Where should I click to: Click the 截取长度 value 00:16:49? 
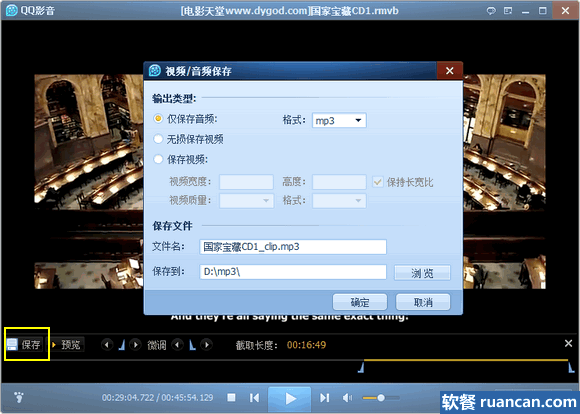click(x=307, y=345)
